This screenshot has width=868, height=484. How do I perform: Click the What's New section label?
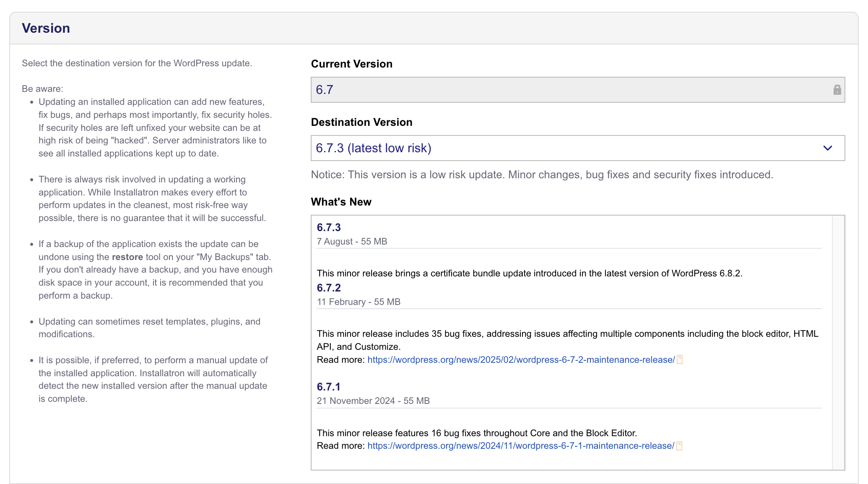(x=340, y=202)
